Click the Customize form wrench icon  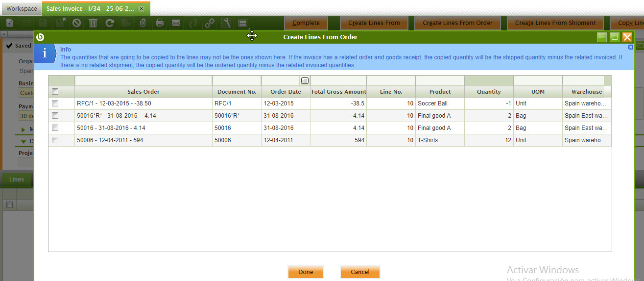click(226, 23)
